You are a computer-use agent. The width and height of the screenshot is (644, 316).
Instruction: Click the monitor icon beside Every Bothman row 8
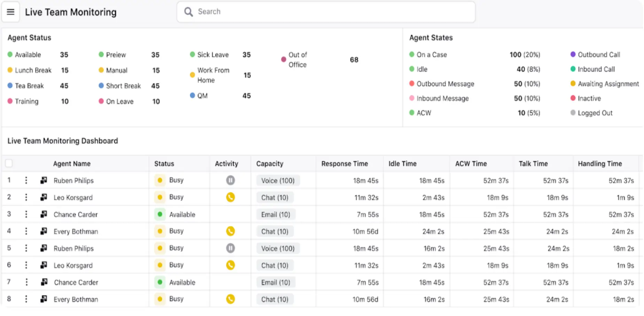click(x=44, y=299)
